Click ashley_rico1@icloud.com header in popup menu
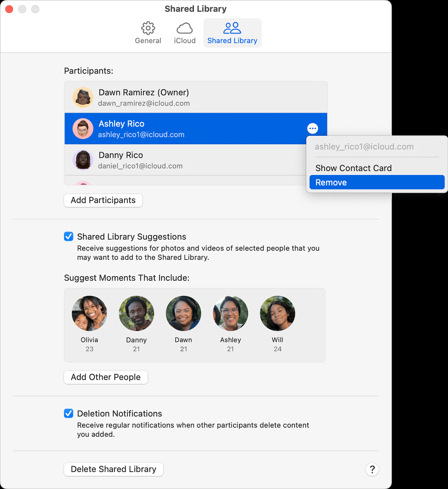The width and height of the screenshot is (448, 489). pos(364,147)
